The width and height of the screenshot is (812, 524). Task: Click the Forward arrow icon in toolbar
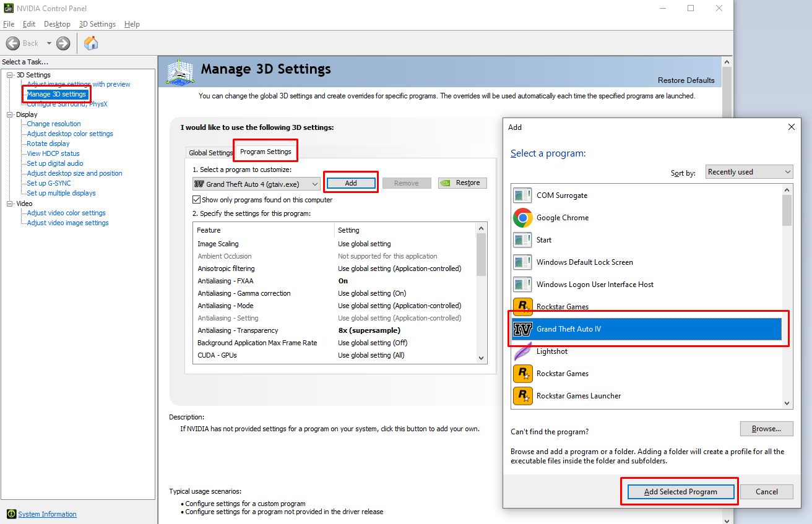pyautogui.click(x=63, y=43)
